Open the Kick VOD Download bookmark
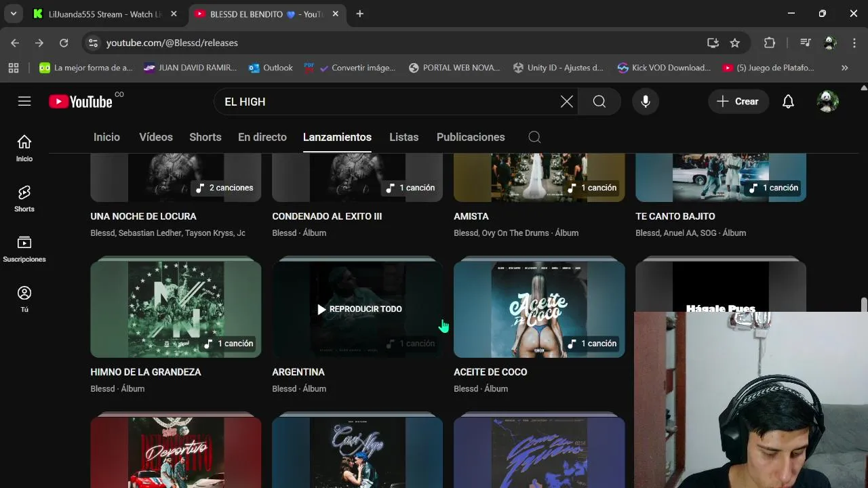This screenshot has width=868, height=488. pyautogui.click(x=664, y=68)
